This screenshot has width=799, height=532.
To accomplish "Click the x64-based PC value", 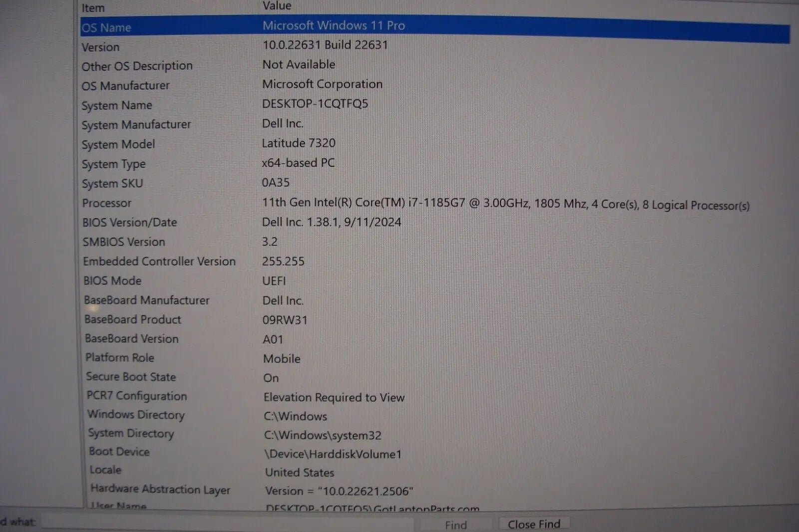I will [298, 163].
